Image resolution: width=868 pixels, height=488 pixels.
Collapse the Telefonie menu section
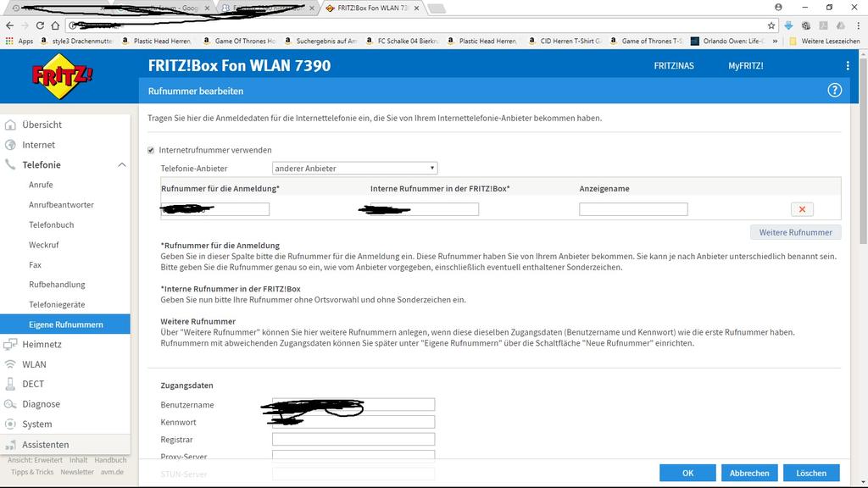(121, 165)
